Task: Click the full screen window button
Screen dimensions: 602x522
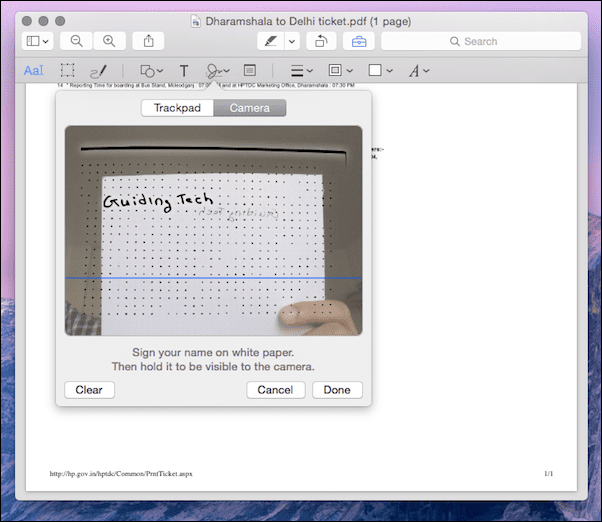Action: pyautogui.click(x=60, y=21)
